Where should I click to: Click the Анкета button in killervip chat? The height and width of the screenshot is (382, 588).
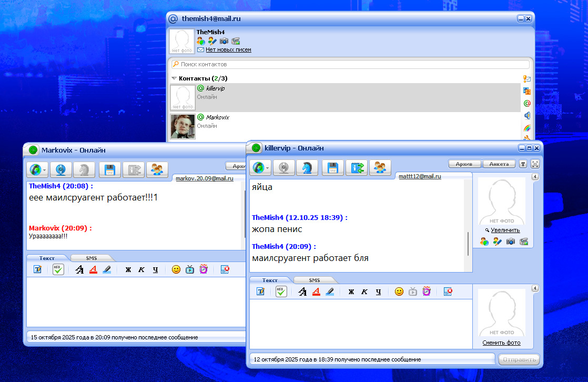[x=499, y=164]
